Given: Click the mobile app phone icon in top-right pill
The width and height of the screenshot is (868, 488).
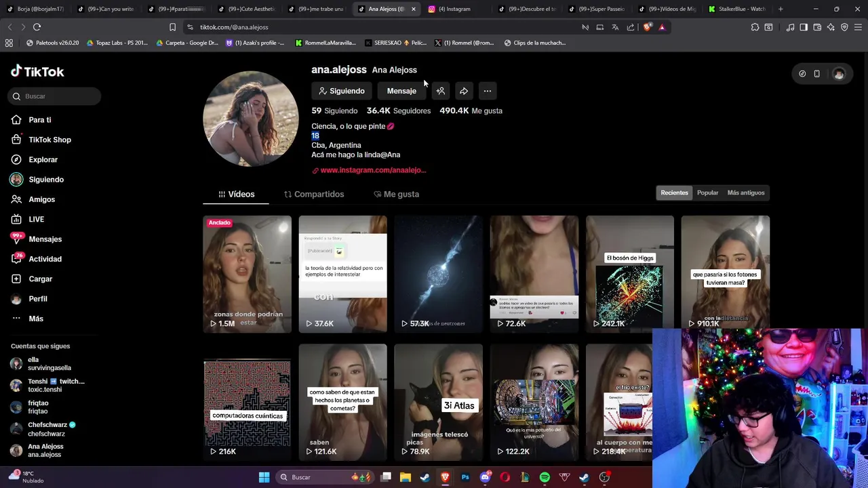Looking at the screenshot, I should (x=817, y=74).
